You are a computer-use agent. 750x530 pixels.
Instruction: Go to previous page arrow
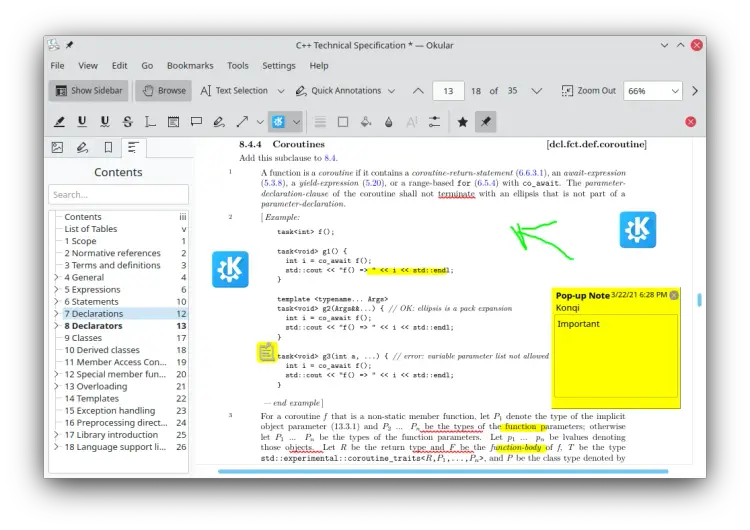click(418, 91)
